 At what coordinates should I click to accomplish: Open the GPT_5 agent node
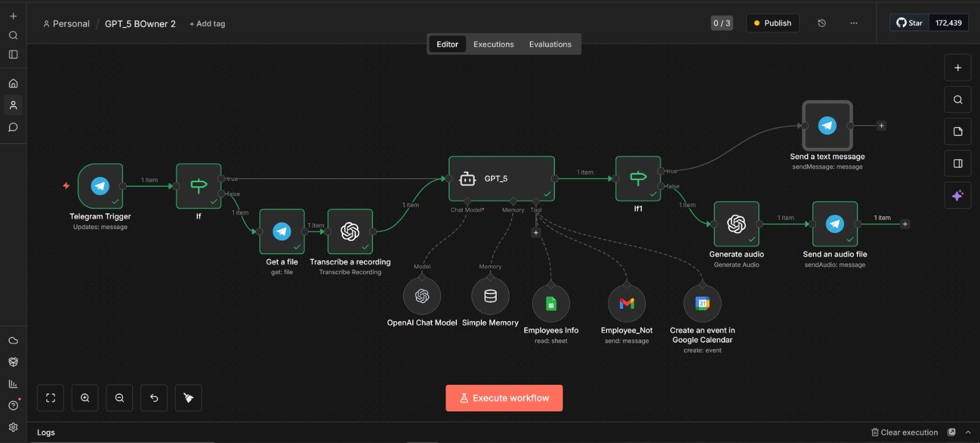[x=501, y=179]
